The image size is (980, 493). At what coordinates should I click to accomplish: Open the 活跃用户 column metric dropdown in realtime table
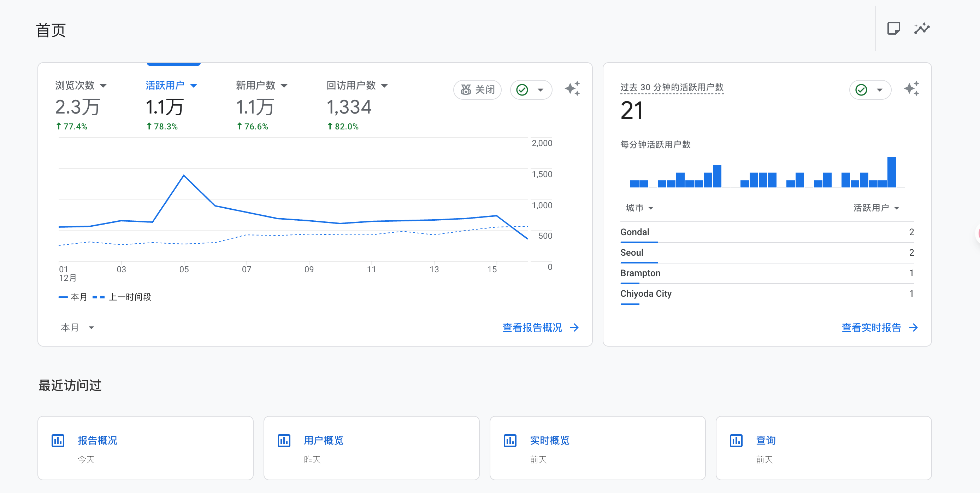[x=876, y=208]
